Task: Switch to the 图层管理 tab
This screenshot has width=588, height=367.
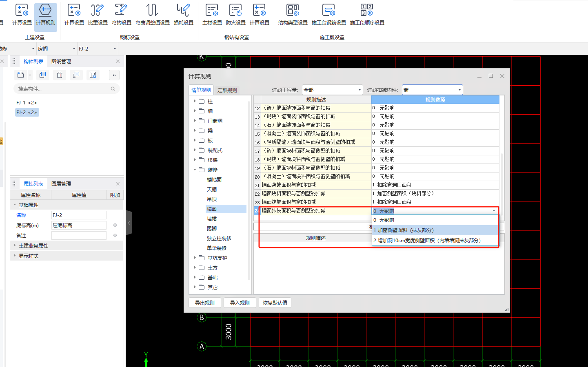Action: [x=61, y=183]
